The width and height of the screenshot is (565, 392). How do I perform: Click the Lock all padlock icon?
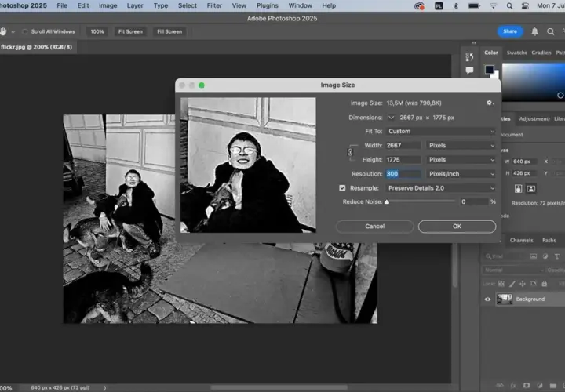point(544,284)
